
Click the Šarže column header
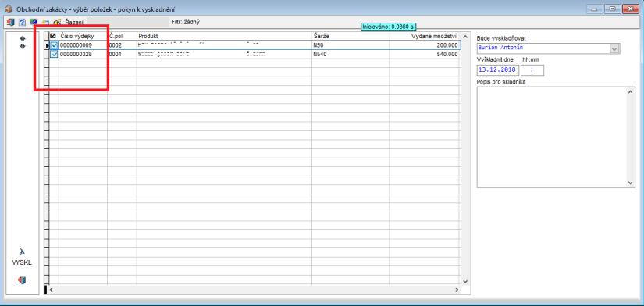click(350, 37)
